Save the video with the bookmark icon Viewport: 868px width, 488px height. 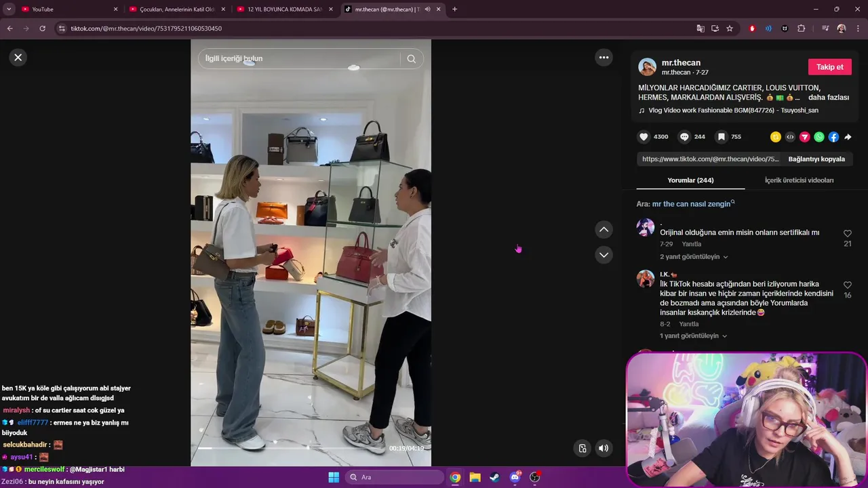coord(722,137)
